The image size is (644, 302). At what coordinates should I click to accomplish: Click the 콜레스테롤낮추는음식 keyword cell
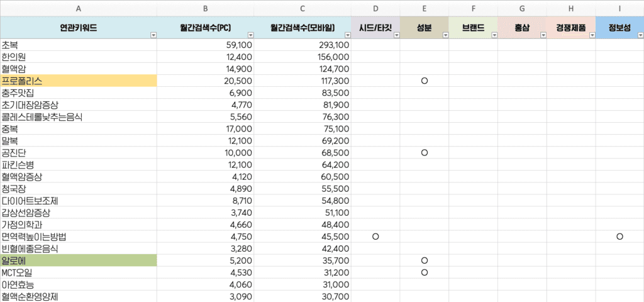click(x=79, y=117)
